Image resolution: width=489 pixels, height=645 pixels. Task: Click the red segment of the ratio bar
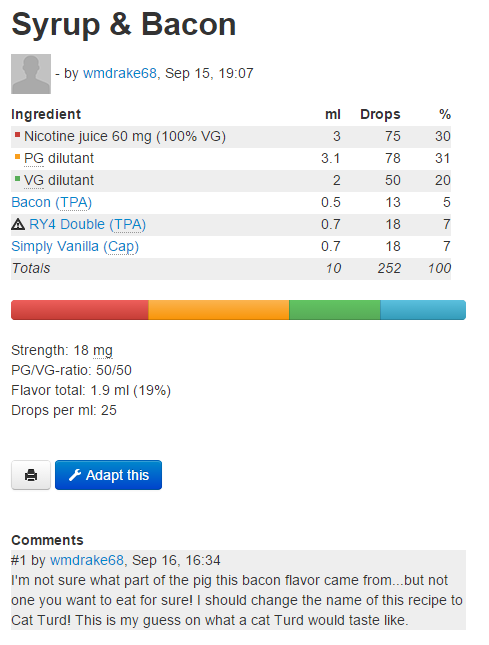coord(80,310)
